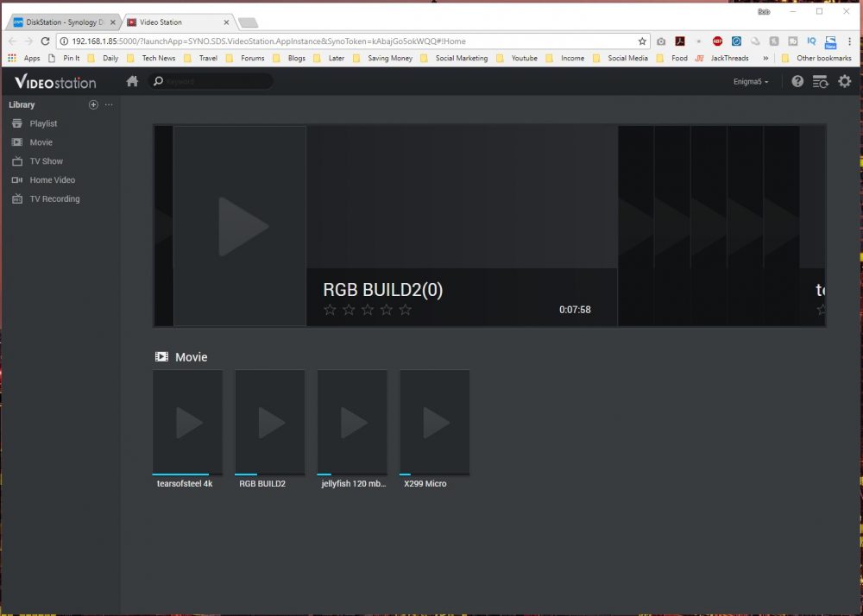Click the IQ extension icon
This screenshot has height=616, width=863.
click(811, 41)
